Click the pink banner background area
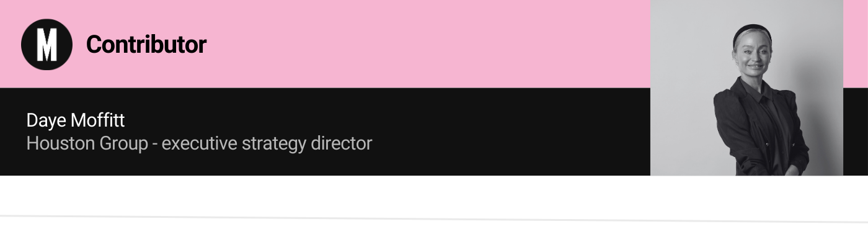The image size is (868, 247). [x=422, y=43]
